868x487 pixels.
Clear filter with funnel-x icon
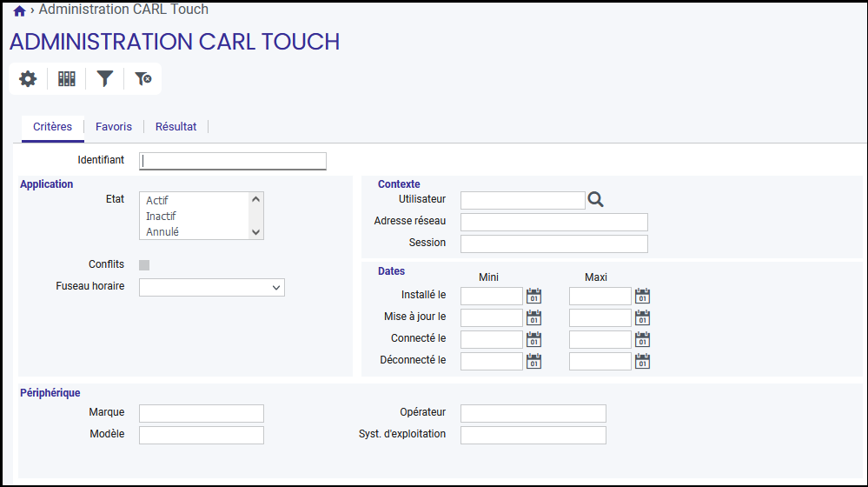point(142,78)
